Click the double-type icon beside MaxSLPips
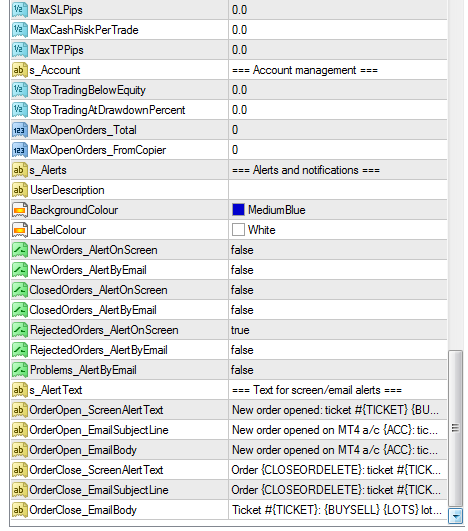Viewport: 468px width, 531px height. coord(19,10)
